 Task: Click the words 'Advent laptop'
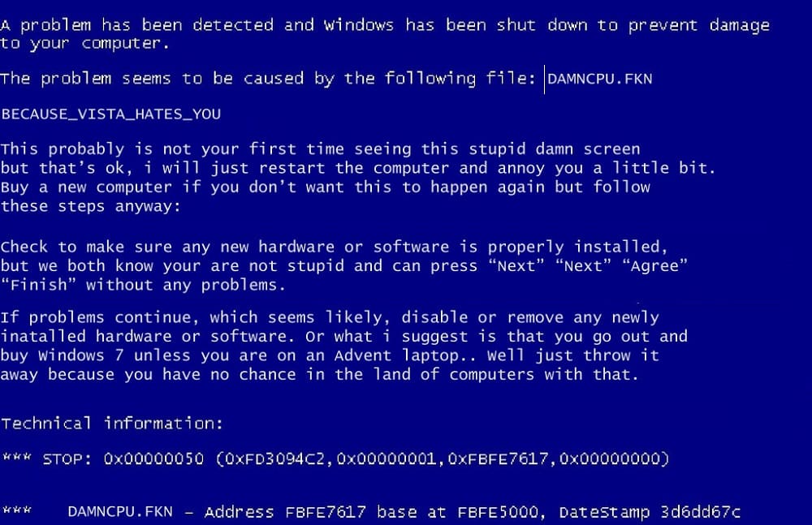pyautogui.click(x=397, y=357)
